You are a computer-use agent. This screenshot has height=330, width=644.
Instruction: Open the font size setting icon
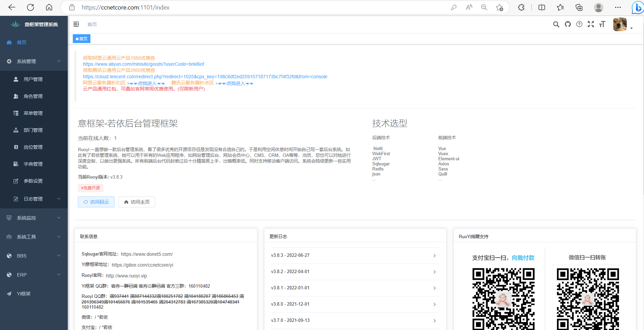click(x=602, y=24)
